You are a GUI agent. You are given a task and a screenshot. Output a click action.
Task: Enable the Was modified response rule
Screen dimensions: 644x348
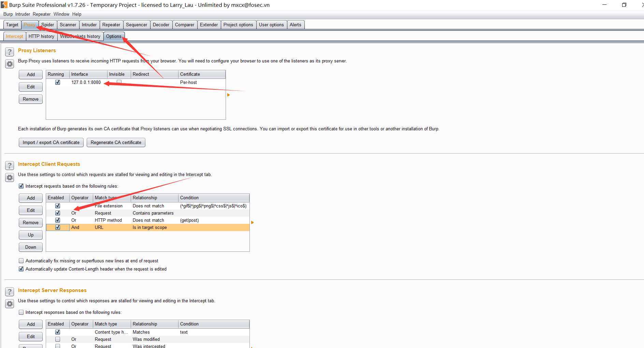(58, 339)
